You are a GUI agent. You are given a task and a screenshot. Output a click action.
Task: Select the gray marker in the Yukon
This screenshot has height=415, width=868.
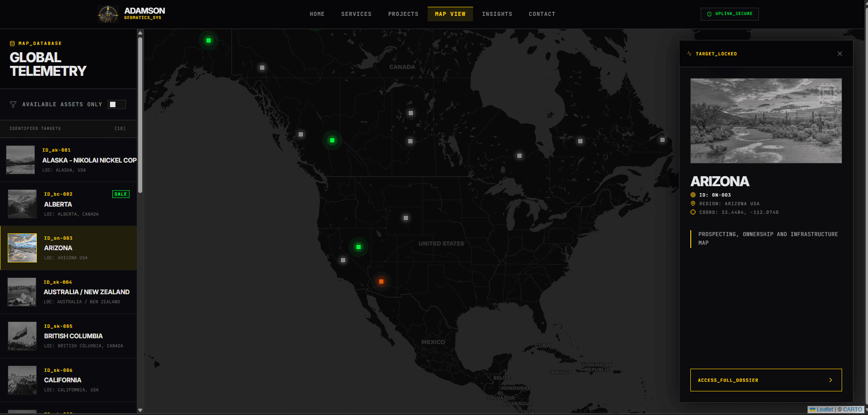262,68
